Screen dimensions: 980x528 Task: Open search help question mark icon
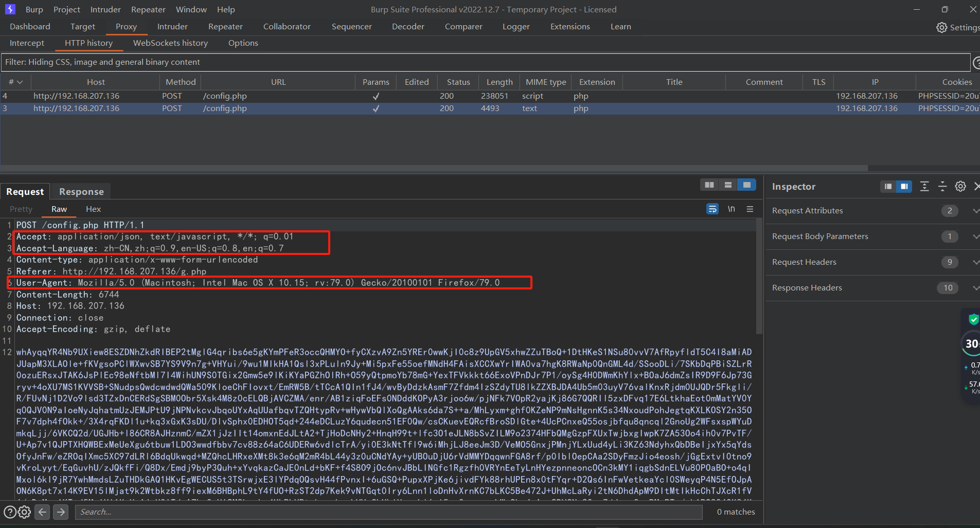(10, 512)
